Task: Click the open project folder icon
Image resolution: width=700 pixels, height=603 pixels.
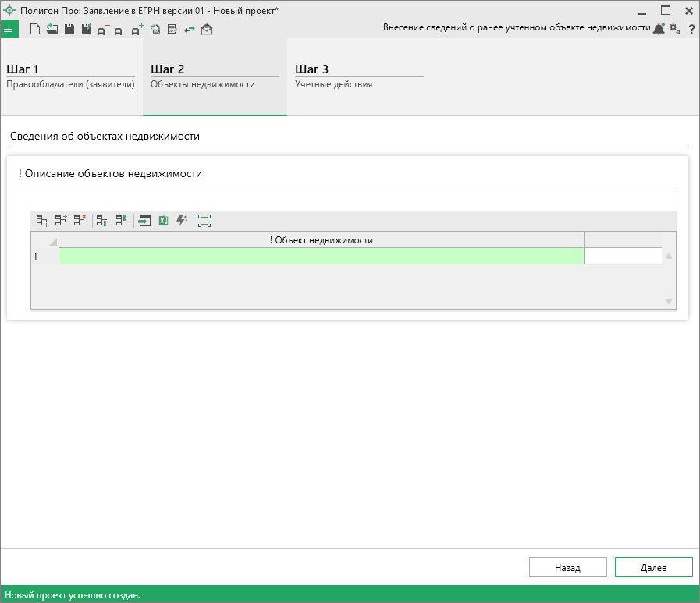Action: pos(52,29)
